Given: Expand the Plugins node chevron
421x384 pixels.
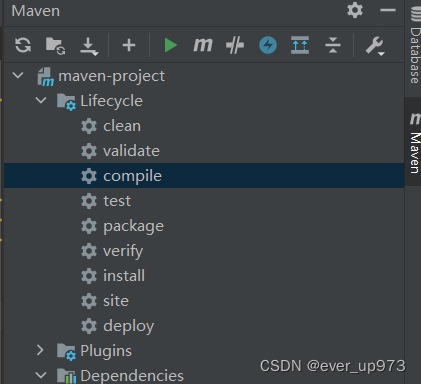Looking at the screenshot, I should [40, 350].
